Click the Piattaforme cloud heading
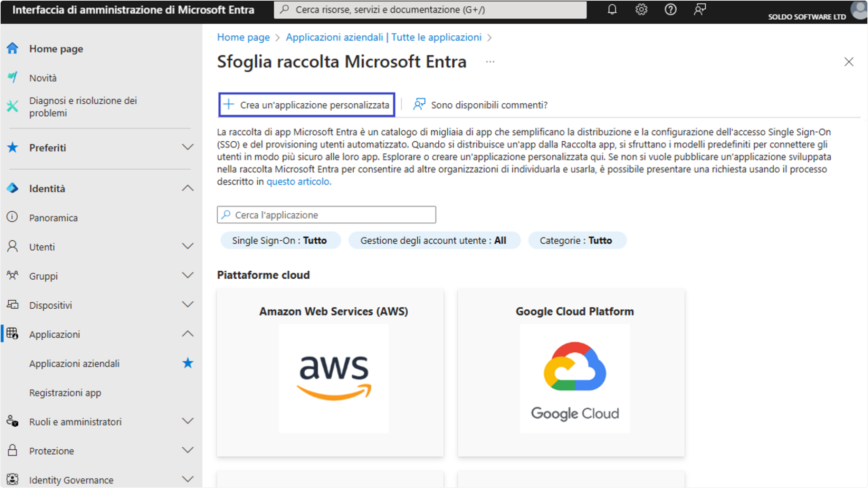This screenshot has width=868, height=488. click(x=263, y=275)
